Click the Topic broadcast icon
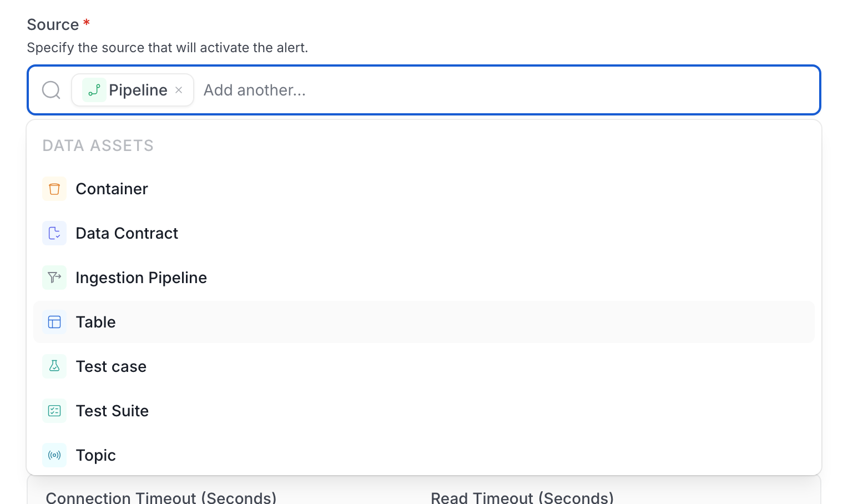The height and width of the screenshot is (504, 848). coord(54,455)
